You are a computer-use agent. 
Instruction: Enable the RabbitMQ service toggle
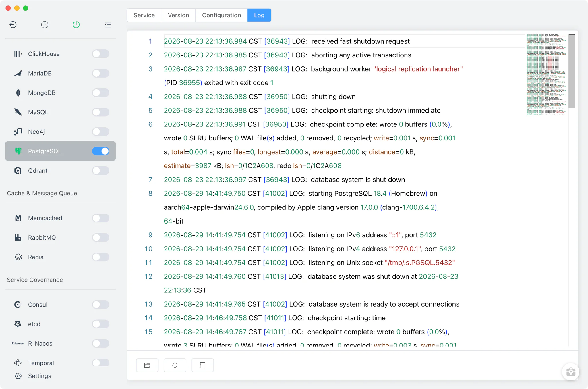pos(100,238)
